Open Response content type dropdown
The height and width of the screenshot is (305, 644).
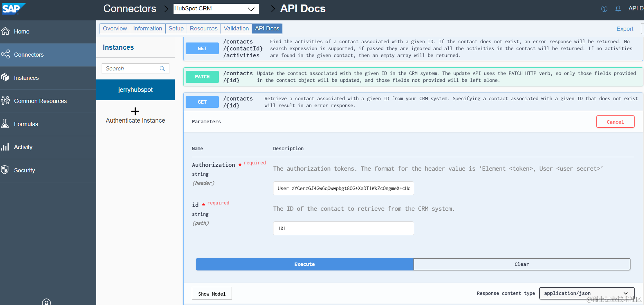coord(587,293)
